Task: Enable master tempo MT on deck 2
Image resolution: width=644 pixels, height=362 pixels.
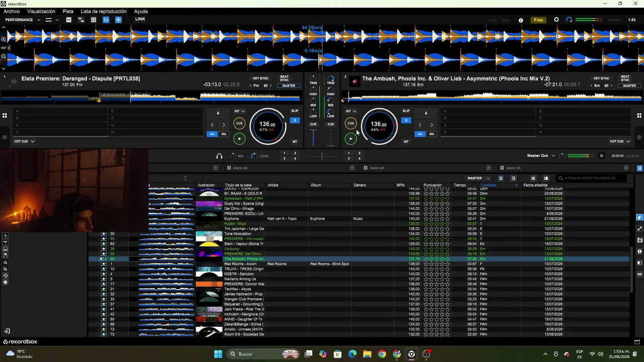Action: pyautogui.click(x=406, y=142)
